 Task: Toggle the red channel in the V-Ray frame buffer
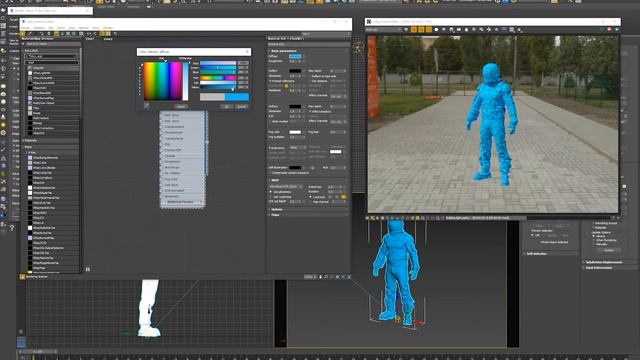point(414,29)
